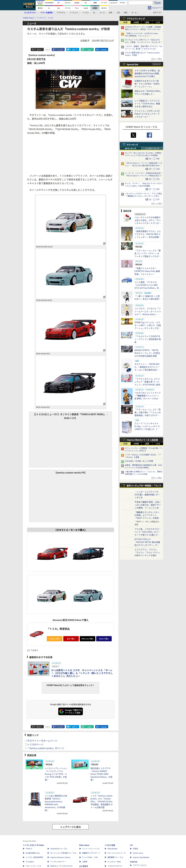Open the Special Site dynabook memory article
Viewport: 186px width, 868px height.
[x=147, y=73]
